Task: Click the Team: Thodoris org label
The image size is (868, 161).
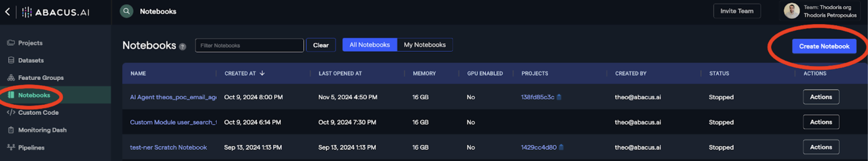Action: pos(827,7)
